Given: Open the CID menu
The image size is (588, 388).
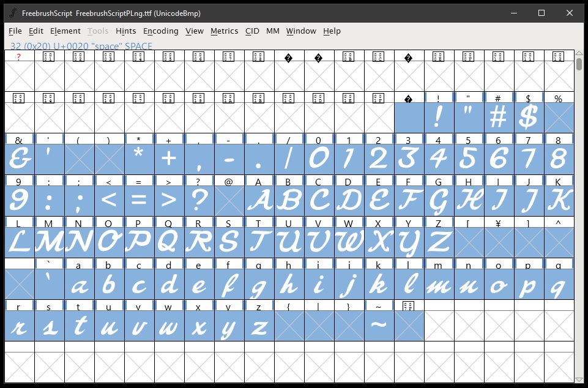Looking at the screenshot, I should (252, 31).
